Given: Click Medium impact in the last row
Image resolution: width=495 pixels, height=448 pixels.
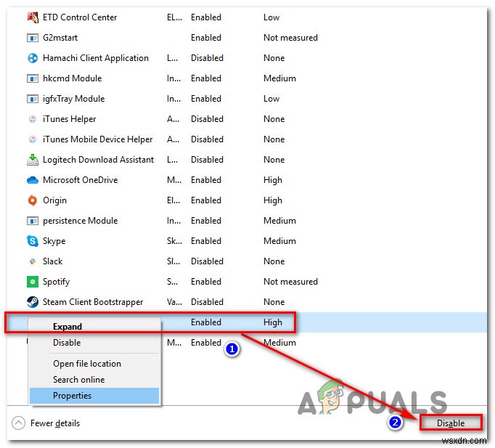Looking at the screenshot, I should [x=279, y=343].
